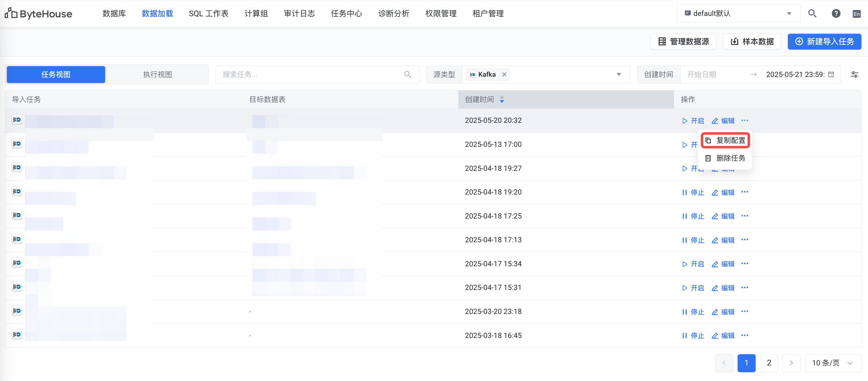Open the 租户管理 menu
The width and height of the screenshot is (868, 381).
488,13
